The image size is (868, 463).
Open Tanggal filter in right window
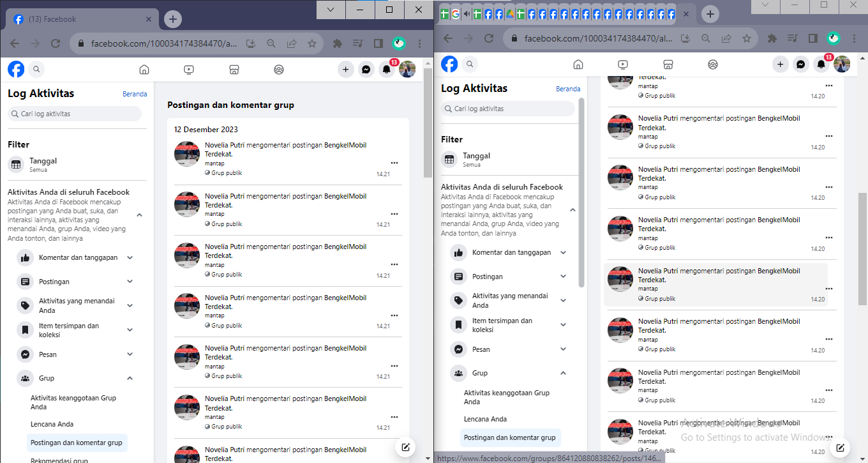tap(510, 160)
